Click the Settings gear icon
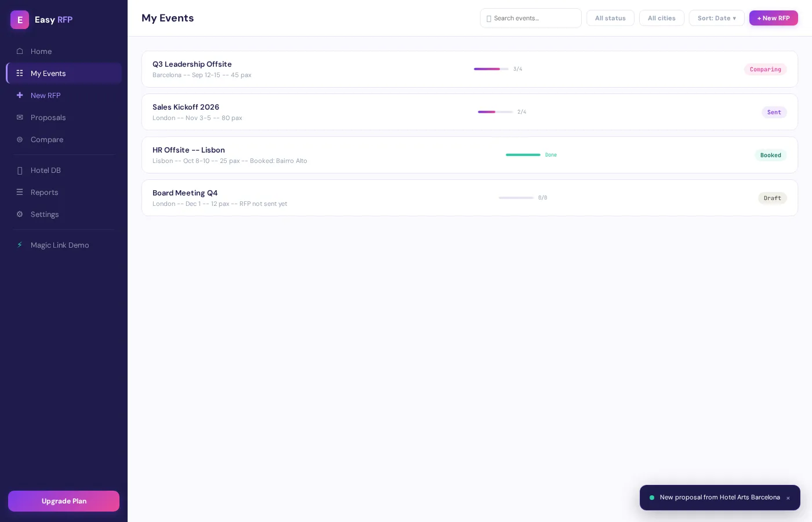The image size is (812, 522). (x=20, y=214)
